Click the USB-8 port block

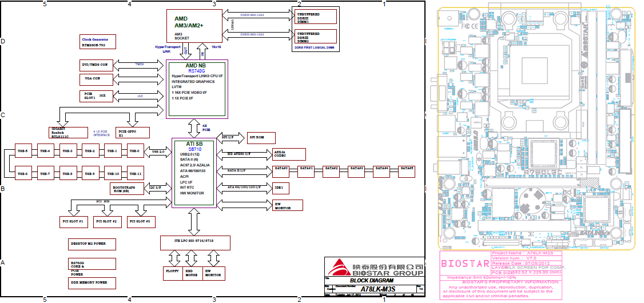coord(67,173)
